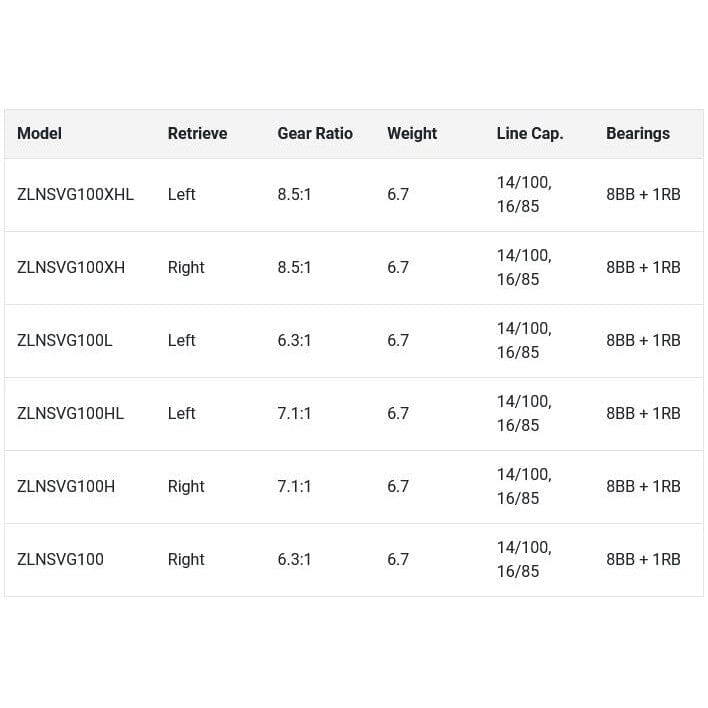Click the Model column header
This screenshot has height=708, width=708.
(40, 133)
